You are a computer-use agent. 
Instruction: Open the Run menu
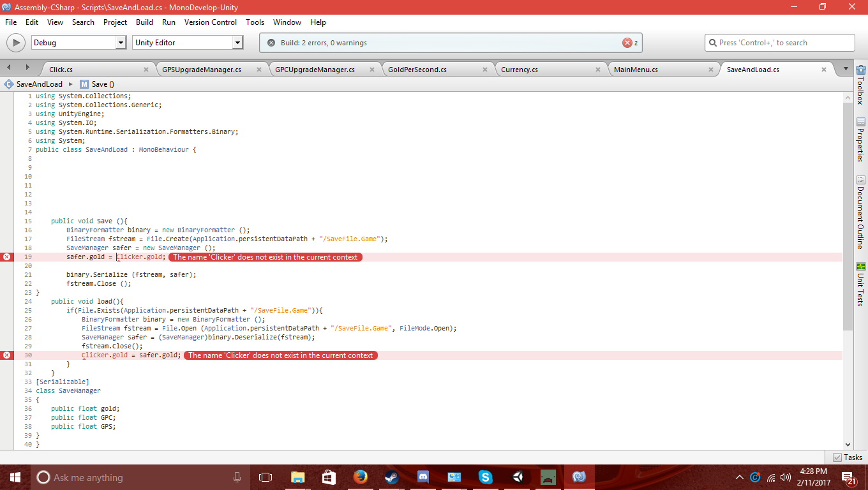(x=168, y=22)
